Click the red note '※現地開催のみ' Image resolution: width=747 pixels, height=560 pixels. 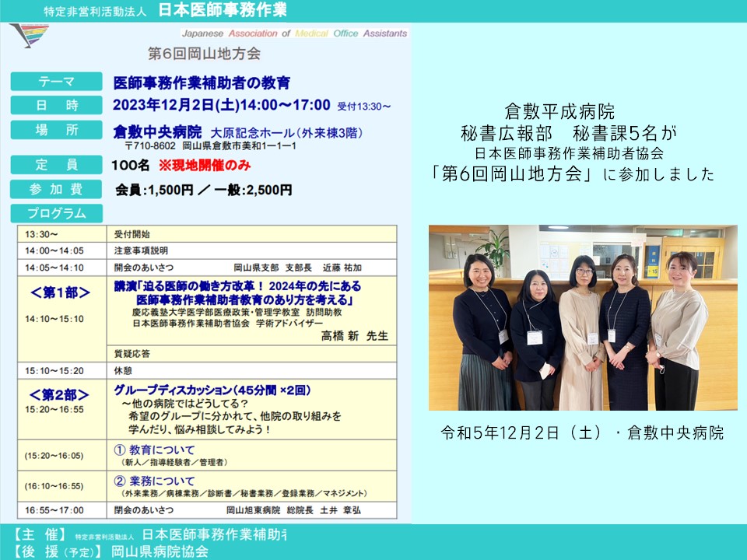205,165
